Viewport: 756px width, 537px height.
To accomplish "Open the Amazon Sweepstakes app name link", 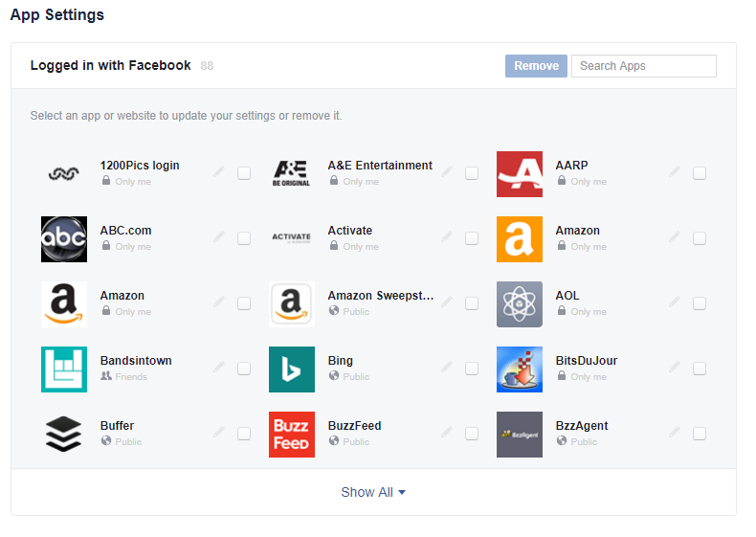I will (380, 296).
